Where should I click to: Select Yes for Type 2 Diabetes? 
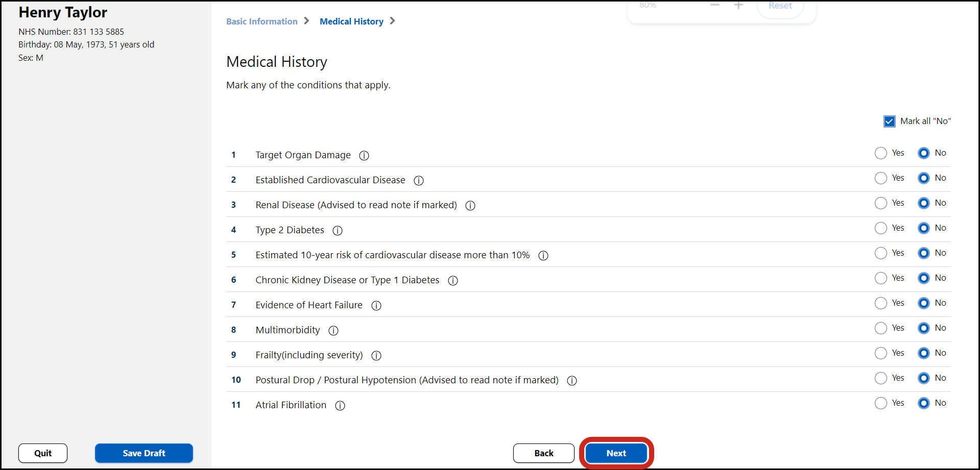(880, 228)
